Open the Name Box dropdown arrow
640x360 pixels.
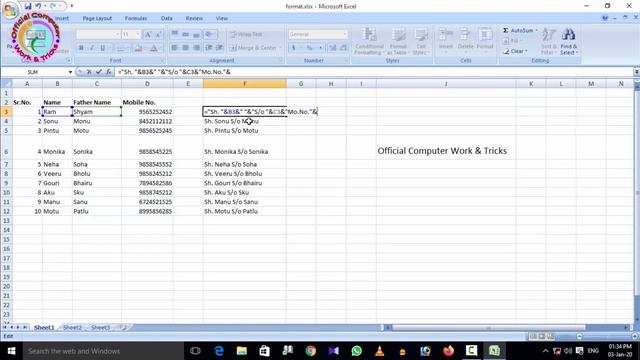(70, 72)
